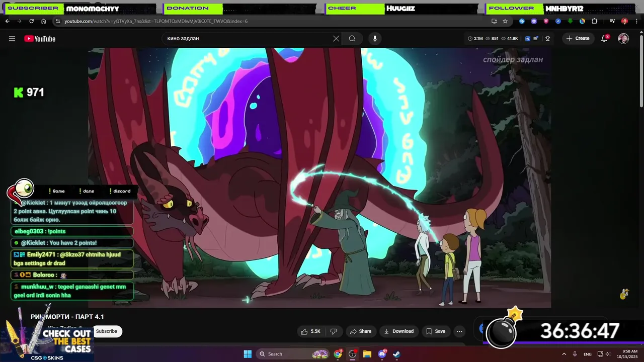Viewport: 644px width, 362px height.
Task: Open the browser Extensions puzzle menu
Action: point(594,21)
